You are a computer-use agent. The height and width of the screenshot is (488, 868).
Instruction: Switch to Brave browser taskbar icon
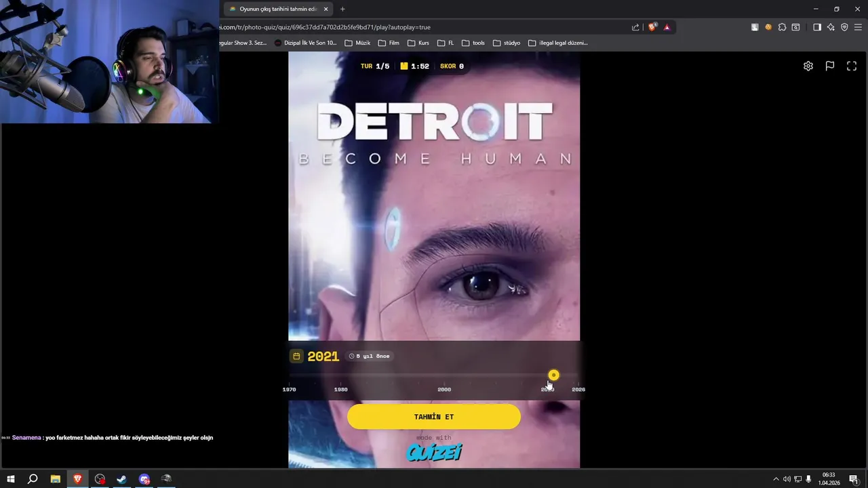(77, 479)
